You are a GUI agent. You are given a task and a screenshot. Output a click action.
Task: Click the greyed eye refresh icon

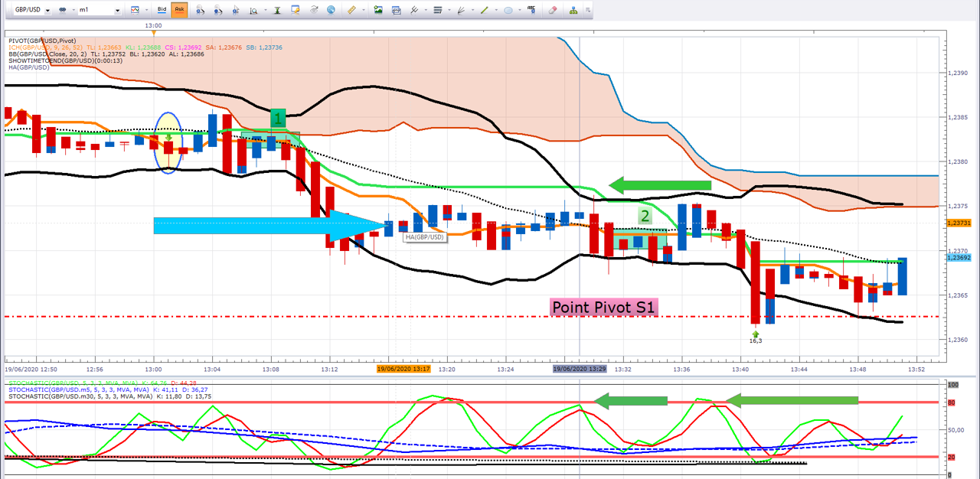click(x=313, y=11)
